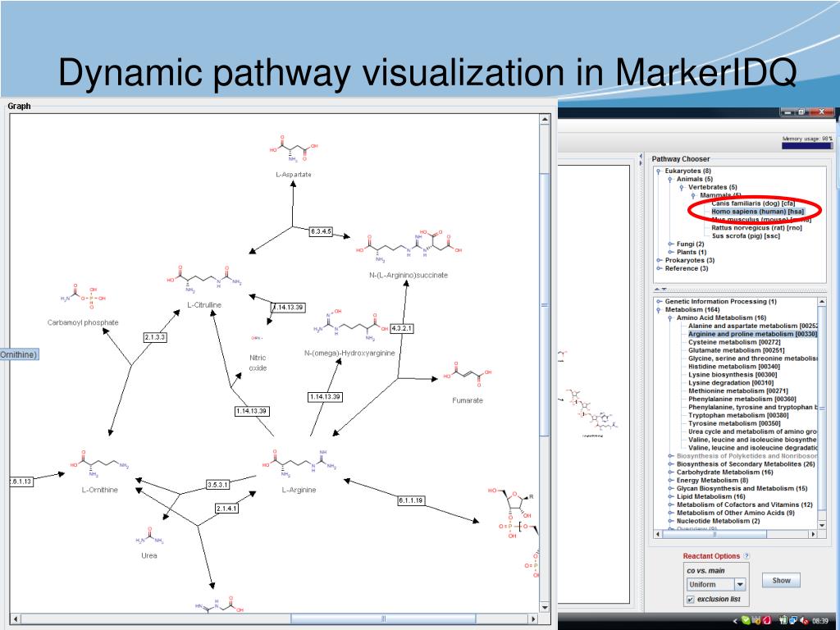Select the N-(L-Arginino)succinate structure image
The width and height of the screenshot is (840, 630).
pyautogui.click(x=409, y=248)
